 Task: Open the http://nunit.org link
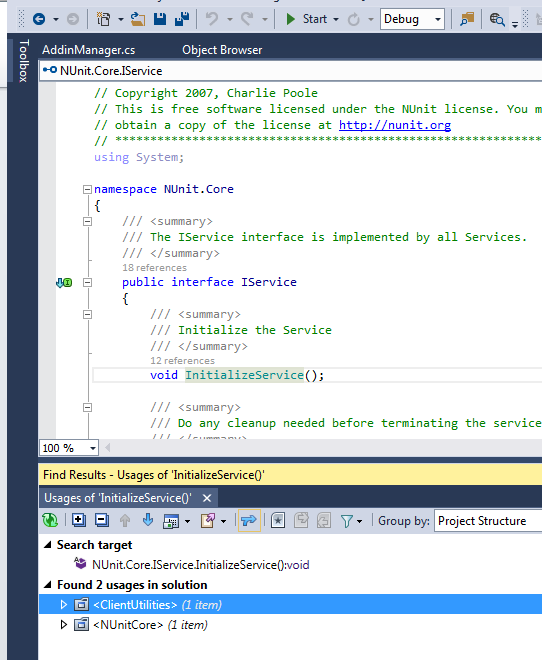coord(395,125)
